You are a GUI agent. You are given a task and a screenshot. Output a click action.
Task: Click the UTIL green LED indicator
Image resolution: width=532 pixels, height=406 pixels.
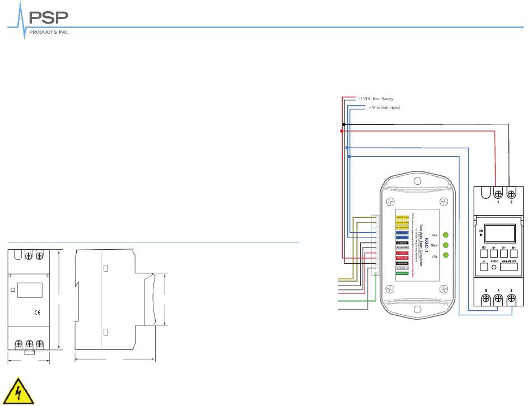[446, 255]
